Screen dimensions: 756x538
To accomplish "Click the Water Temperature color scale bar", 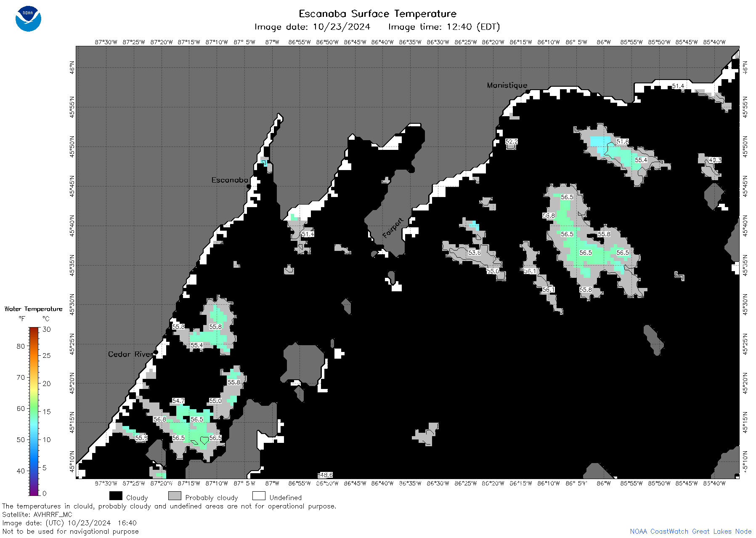I will pos(34,411).
